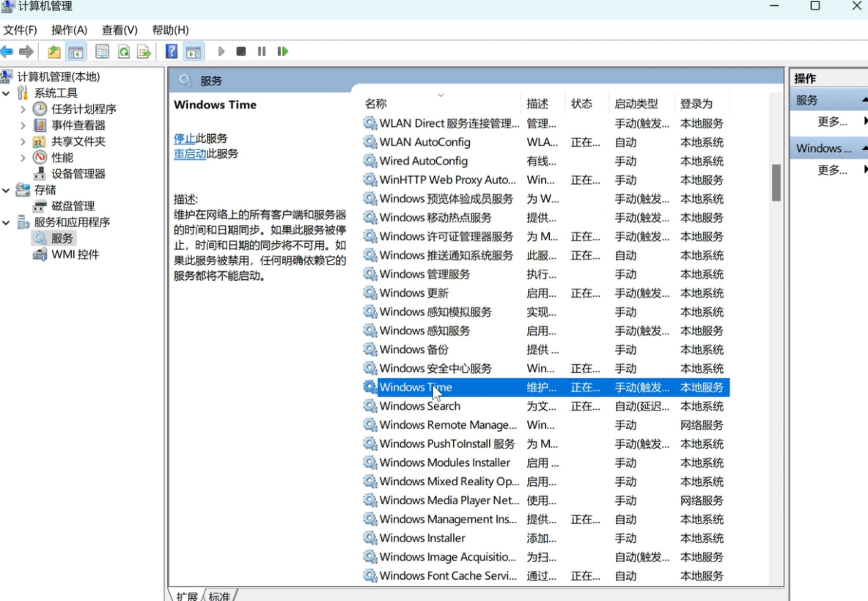Select Windows 安全中心服务 row

click(546, 369)
